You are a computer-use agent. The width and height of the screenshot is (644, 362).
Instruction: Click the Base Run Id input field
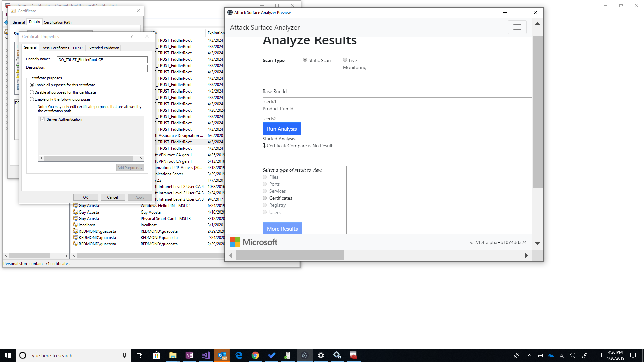click(x=397, y=101)
